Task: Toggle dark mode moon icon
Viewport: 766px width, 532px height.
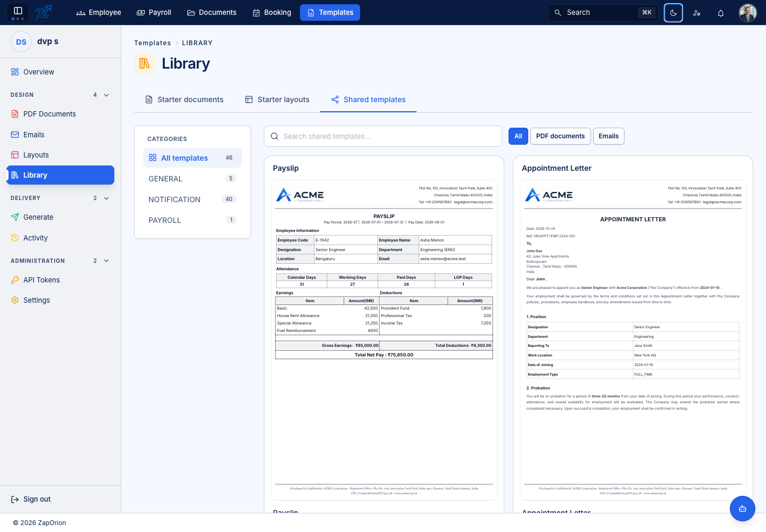Action: 673,13
